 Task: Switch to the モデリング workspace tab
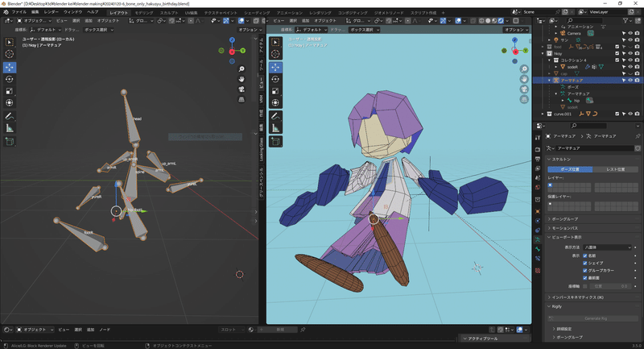[144, 13]
